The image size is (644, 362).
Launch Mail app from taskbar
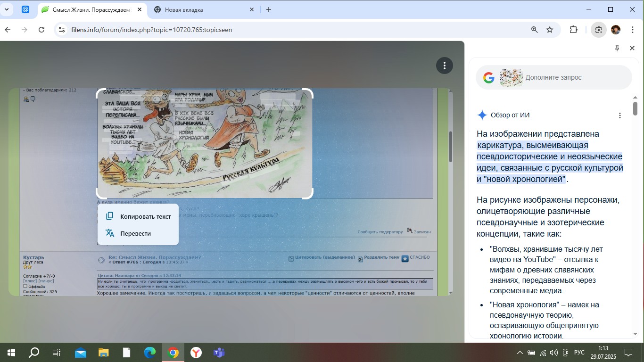point(80,353)
